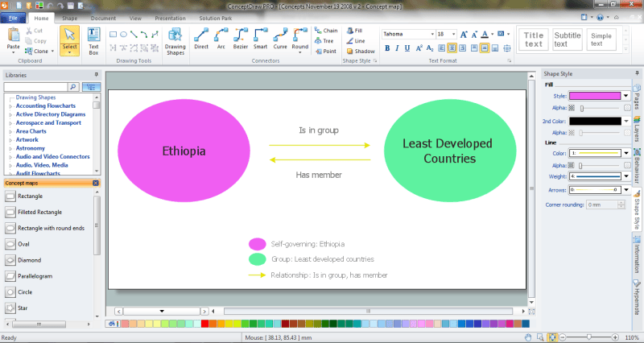Select the Smart connector tool
644x343 pixels.
[260, 39]
